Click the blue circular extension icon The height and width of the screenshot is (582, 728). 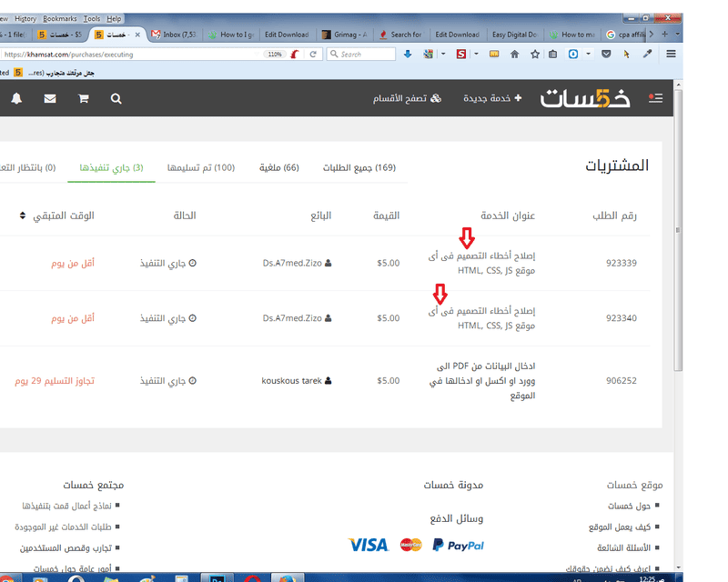click(573, 55)
